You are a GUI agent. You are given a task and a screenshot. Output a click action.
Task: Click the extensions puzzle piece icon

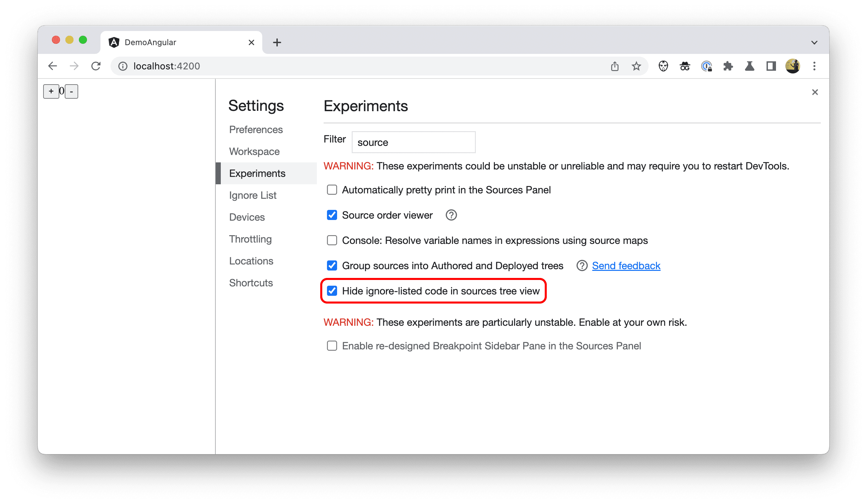(728, 66)
